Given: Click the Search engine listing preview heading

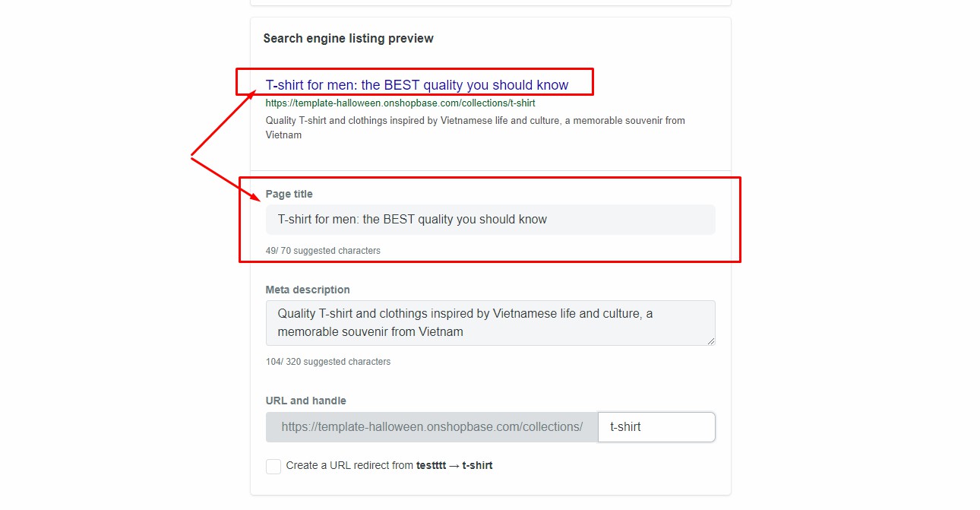Looking at the screenshot, I should click(348, 38).
